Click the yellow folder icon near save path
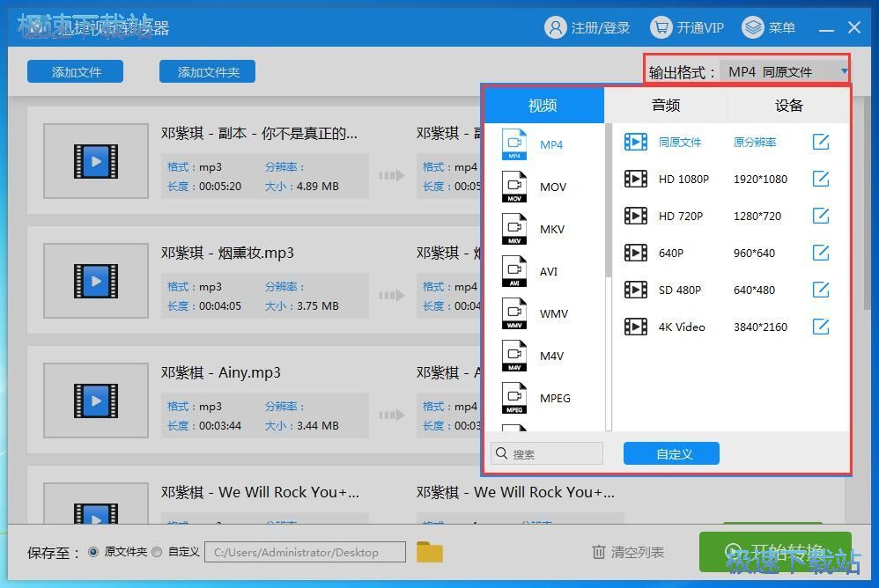Screen dimensions: 879x588 429,552
